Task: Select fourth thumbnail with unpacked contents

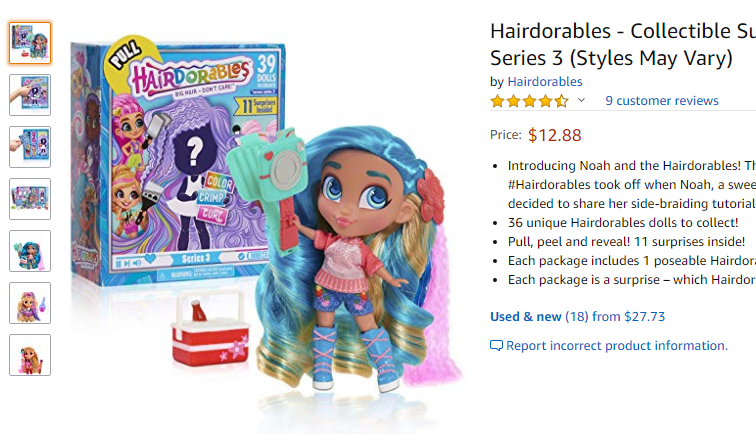Action: tap(30, 199)
